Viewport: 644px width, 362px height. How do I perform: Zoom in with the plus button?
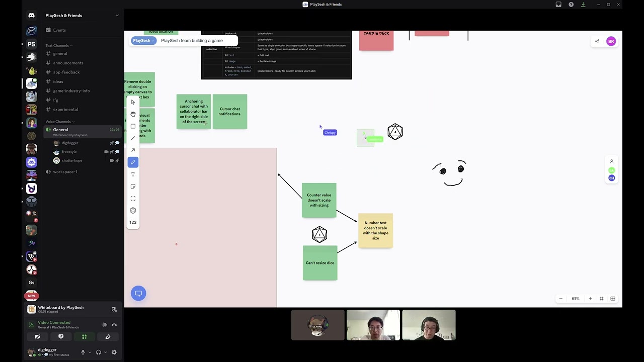click(590, 299)
